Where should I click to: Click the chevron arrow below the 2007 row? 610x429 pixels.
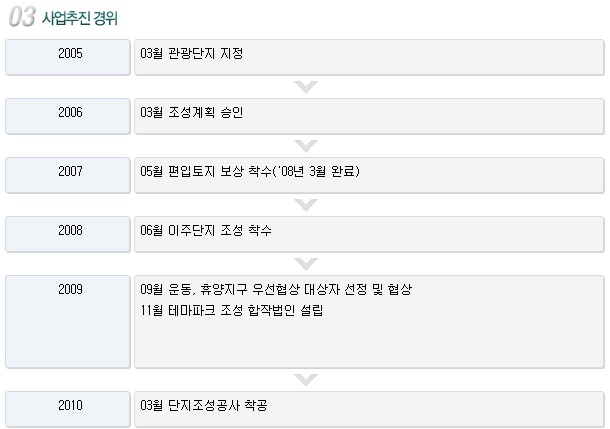coord(306,205)
